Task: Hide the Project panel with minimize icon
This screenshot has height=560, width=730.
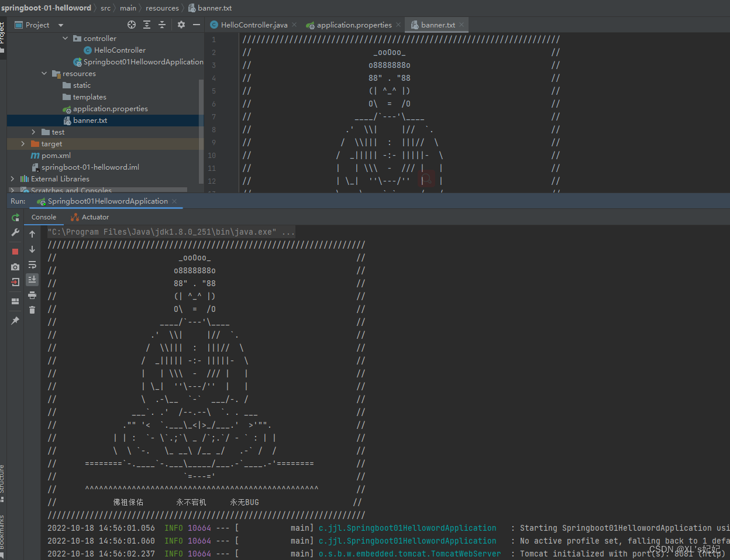Action: [x=196, y=25]
